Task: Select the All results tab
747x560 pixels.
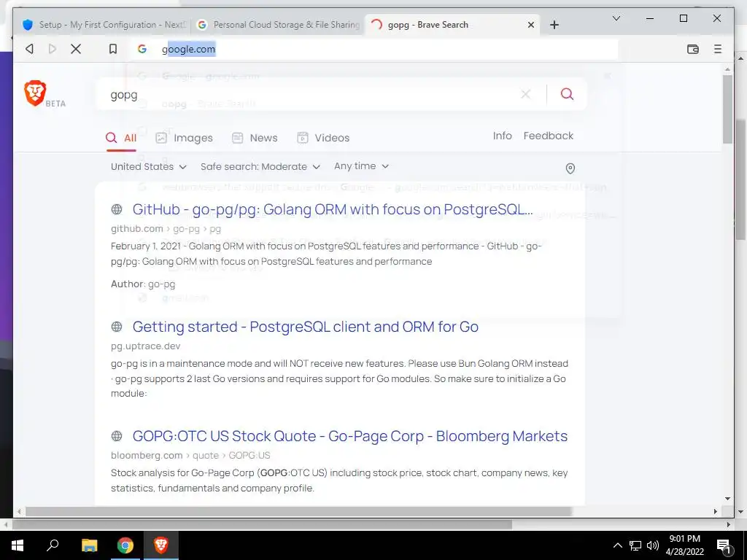Action: [121, 138]
